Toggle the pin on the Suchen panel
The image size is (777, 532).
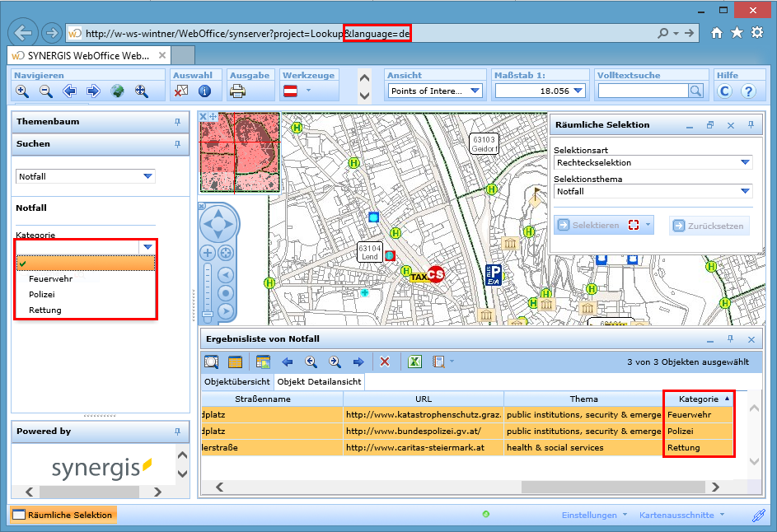(x=176, y=144)
